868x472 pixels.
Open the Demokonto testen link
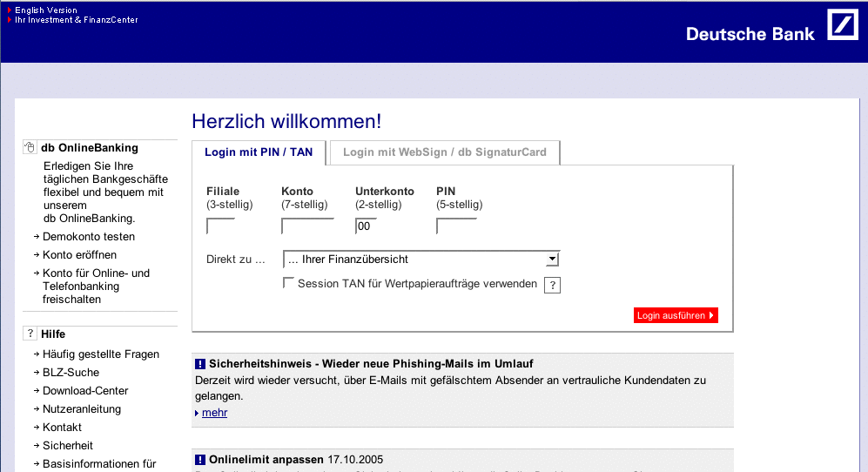(x=89, y=237)
